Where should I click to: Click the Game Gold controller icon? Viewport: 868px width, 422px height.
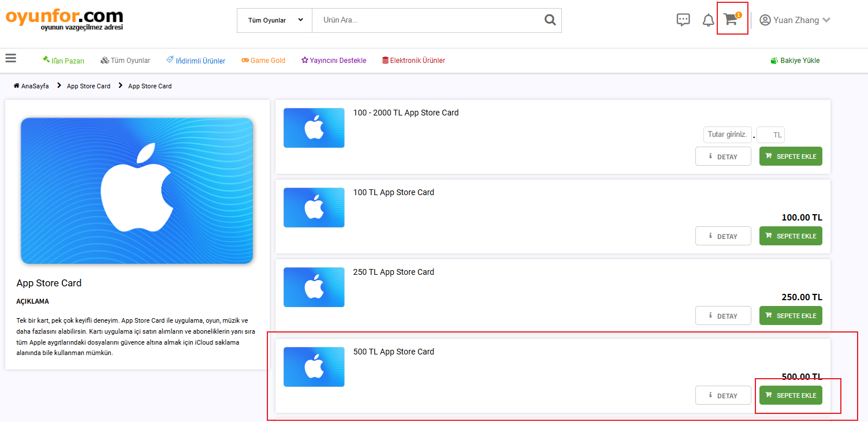(245, 60)
